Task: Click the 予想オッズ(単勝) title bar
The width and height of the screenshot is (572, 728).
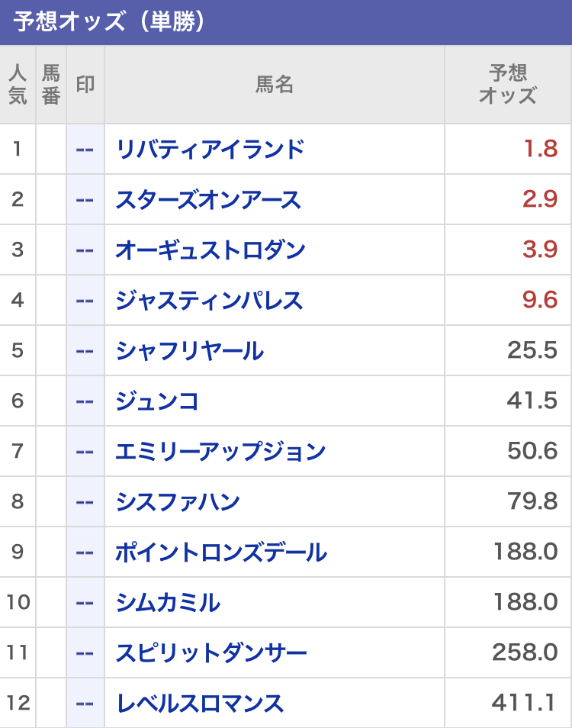Action: pyautogui.click(x=286, y=22)
